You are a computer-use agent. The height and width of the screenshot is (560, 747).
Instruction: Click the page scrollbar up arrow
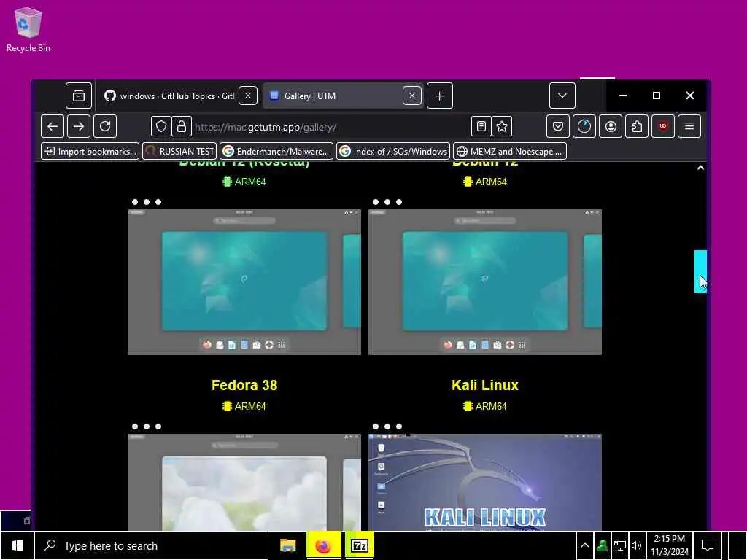(700, 168)
